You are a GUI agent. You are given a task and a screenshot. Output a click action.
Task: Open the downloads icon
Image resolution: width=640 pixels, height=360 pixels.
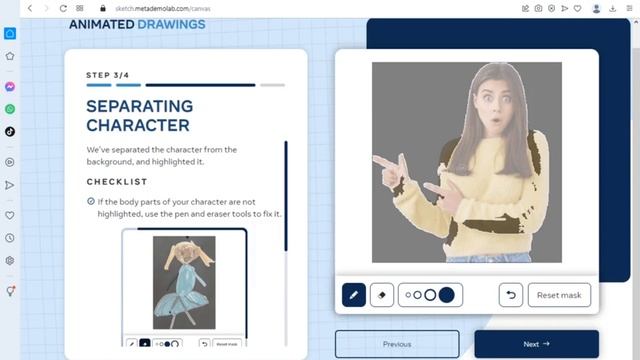tap(613, 8)
